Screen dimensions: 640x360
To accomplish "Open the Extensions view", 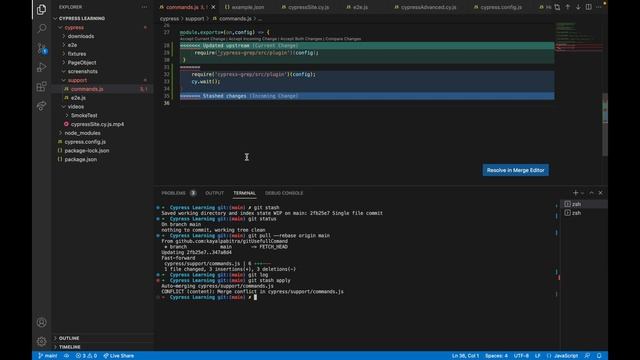I will 41,87.
